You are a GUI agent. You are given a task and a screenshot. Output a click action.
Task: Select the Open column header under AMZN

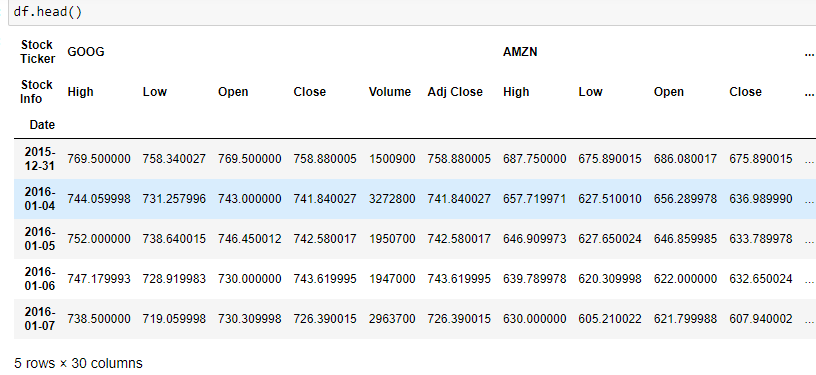[669, 92]
